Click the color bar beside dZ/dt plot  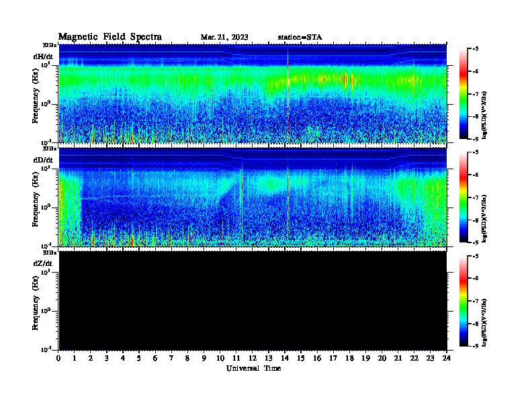pyautogui.click(x=463, y=301)
